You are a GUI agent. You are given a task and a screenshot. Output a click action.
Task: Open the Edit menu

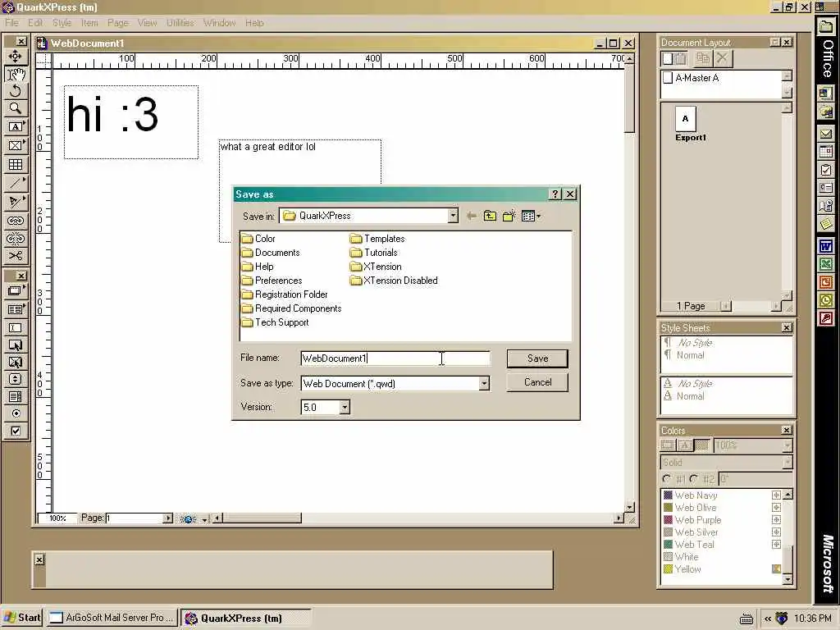tap(35, 22)
